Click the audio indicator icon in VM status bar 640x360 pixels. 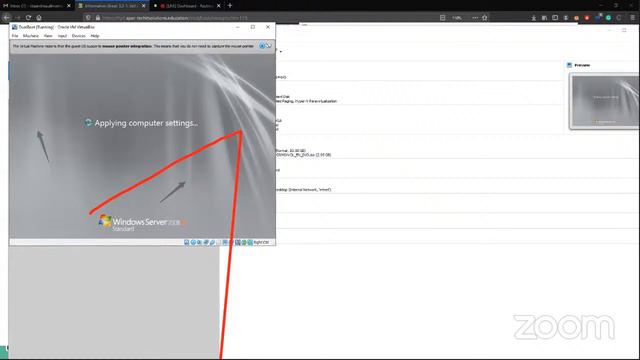[x=200, y=242]
